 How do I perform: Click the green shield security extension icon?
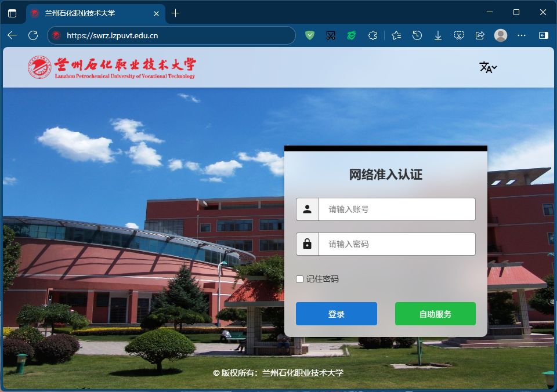(310, 35)
